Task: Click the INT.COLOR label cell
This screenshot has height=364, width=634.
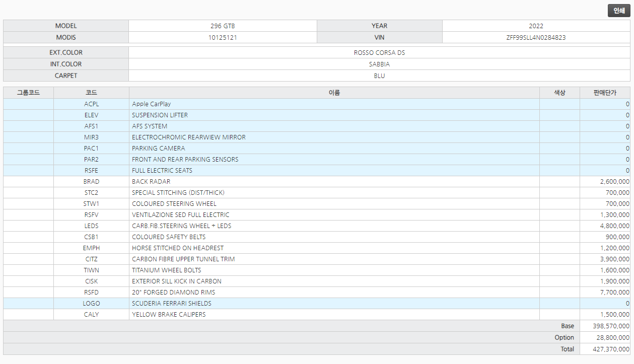Action: pyautogui.click(x=66, y=64)
